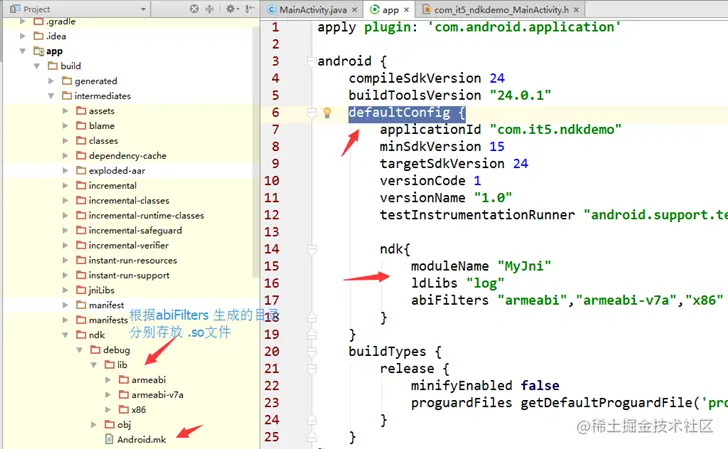Screen dimensions: 728x449
Task: Close the MainActivity.java tab
Action: tap(355, 9)
